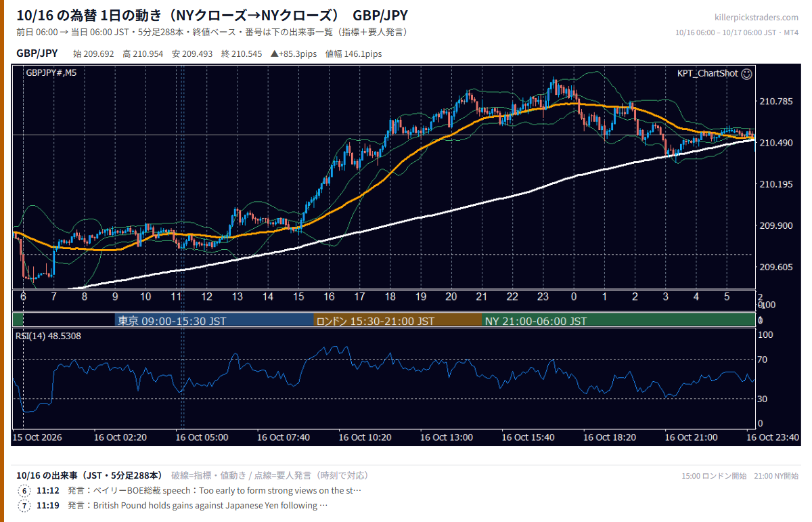The width and height of the screenshot is (812, 522).
Task: Click the main title 10/16 の為替 1日の動き
Action: point(93,16)
